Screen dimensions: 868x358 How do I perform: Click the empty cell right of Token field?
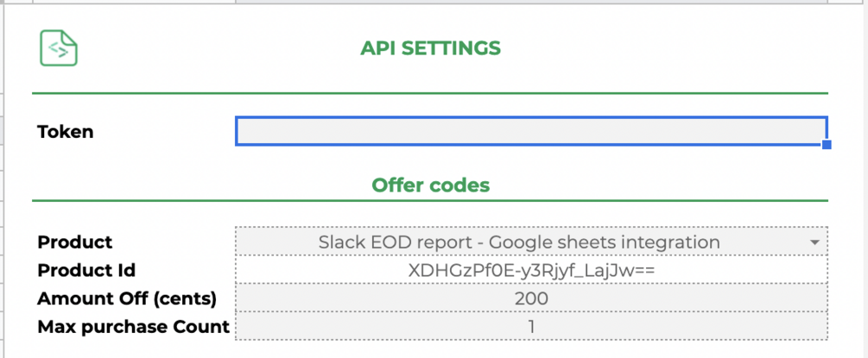pos(848,131)
